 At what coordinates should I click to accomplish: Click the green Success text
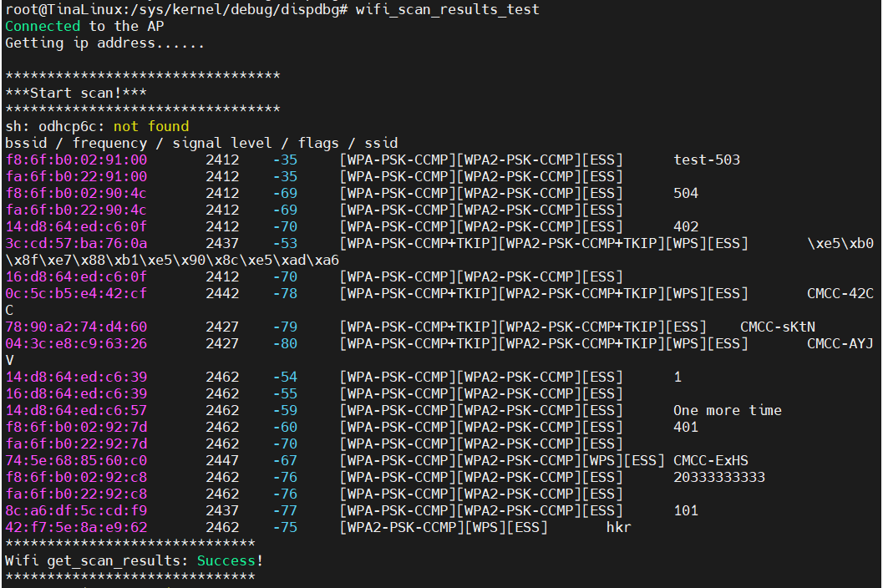pyautogui.click(x=226, y=560)
